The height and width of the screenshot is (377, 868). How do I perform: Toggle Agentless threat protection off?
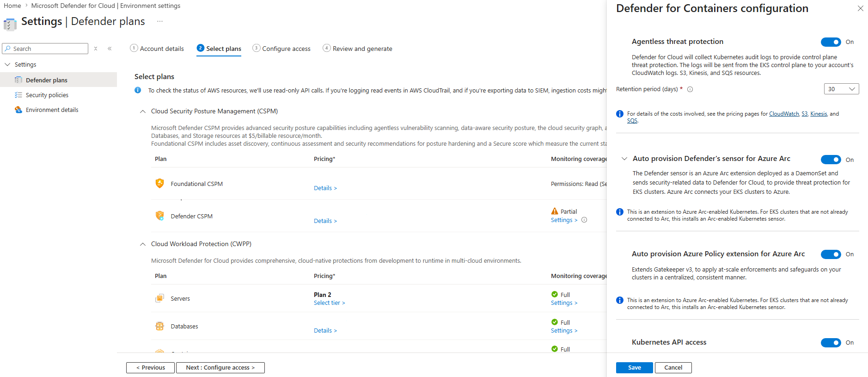click(831, 42)
